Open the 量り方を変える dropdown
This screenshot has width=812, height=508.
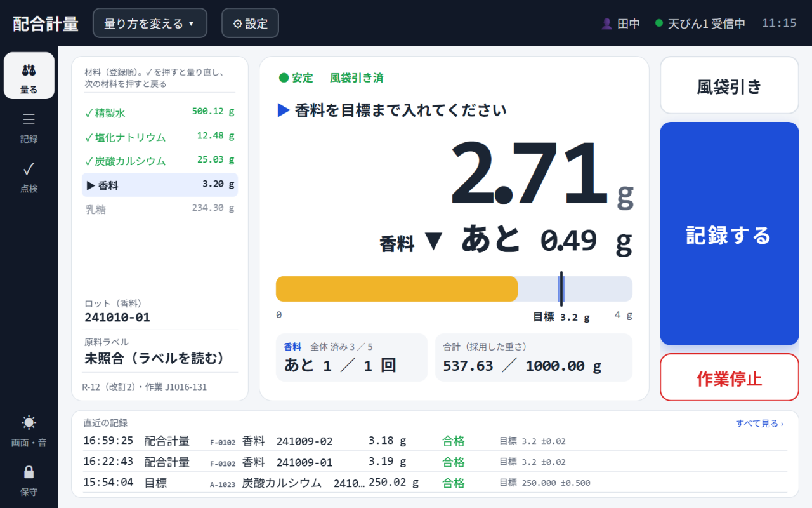click(x=150, y=23)
